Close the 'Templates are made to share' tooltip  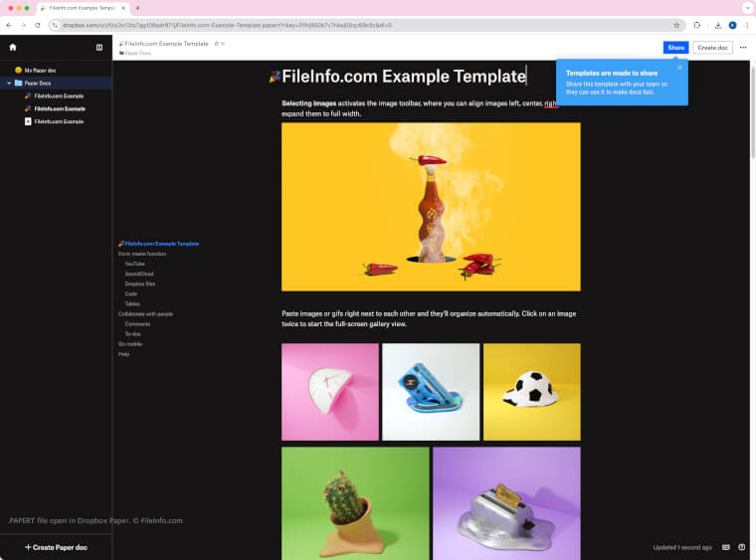coord(679,68)
